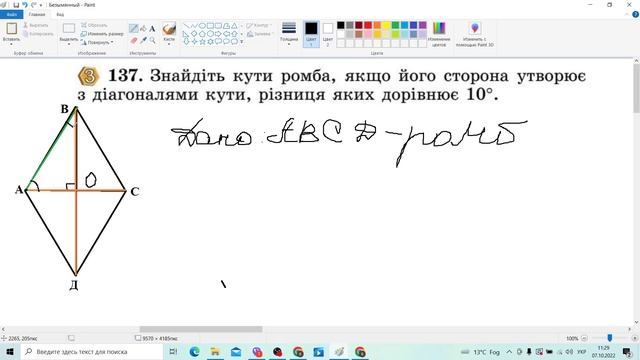Click the Copy (Копировать) button

pos(38,34)
